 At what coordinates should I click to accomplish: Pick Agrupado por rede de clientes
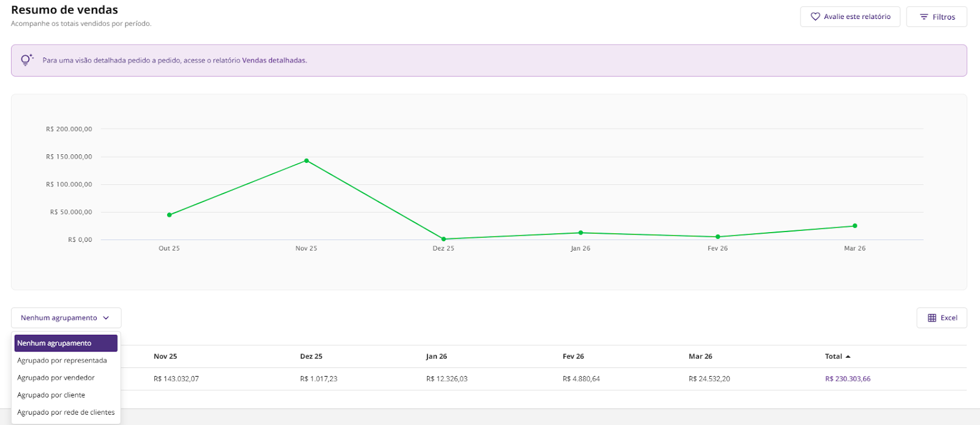coord(66,412)
